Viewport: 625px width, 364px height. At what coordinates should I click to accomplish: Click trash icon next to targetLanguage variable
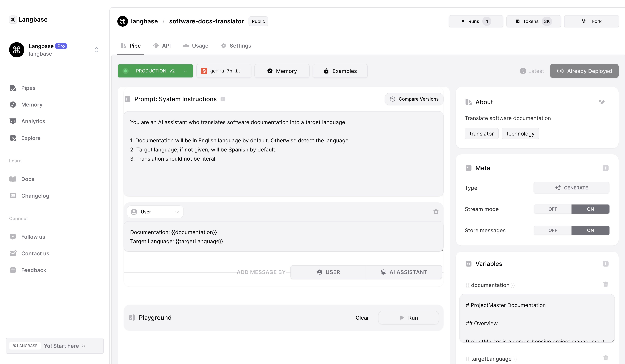(605, 358)
